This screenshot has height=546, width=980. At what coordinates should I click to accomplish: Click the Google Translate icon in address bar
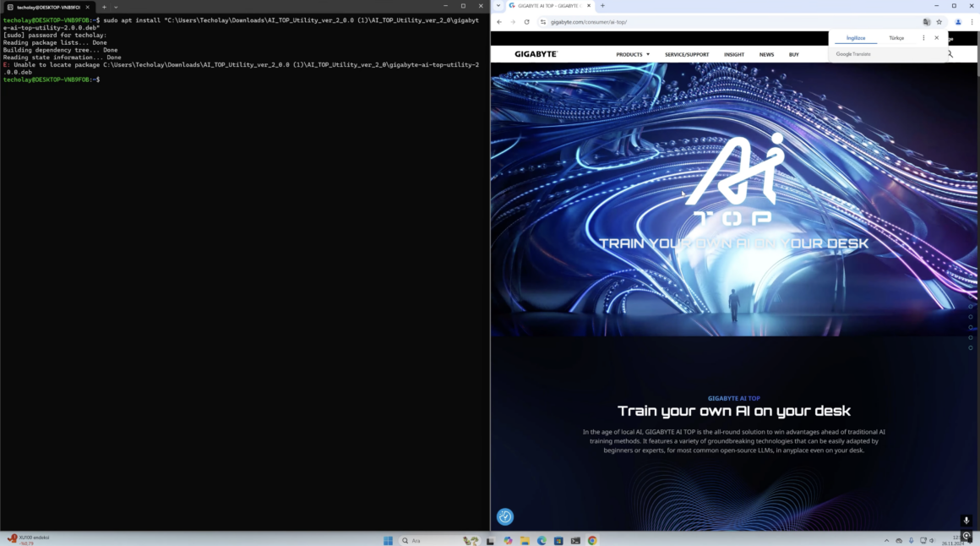(x=926, y=22)
